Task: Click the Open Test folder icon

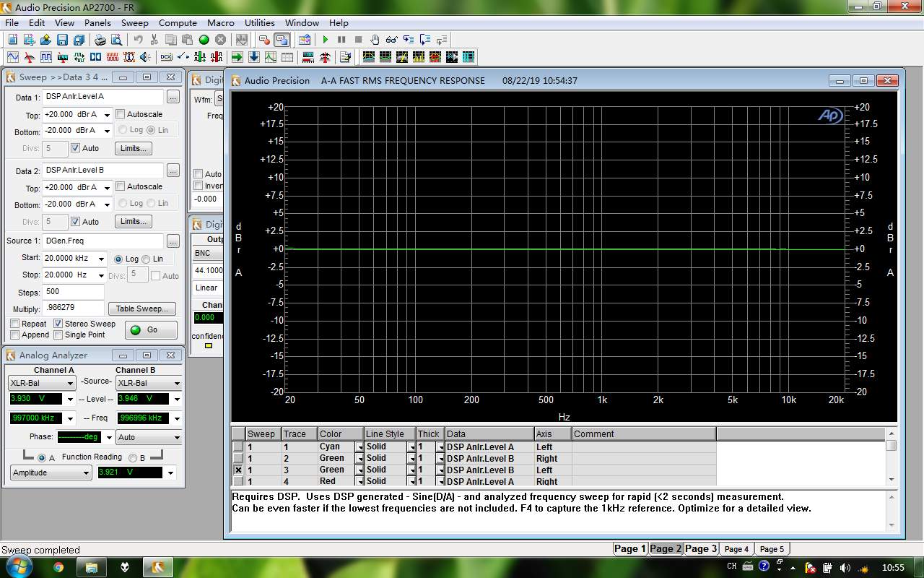Action: click(45, 40)
